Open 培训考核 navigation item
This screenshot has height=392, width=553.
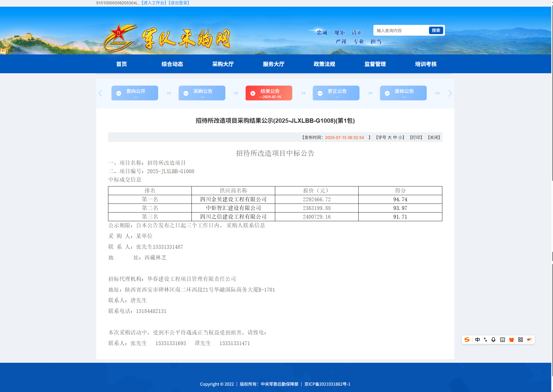tap(426, 64)
